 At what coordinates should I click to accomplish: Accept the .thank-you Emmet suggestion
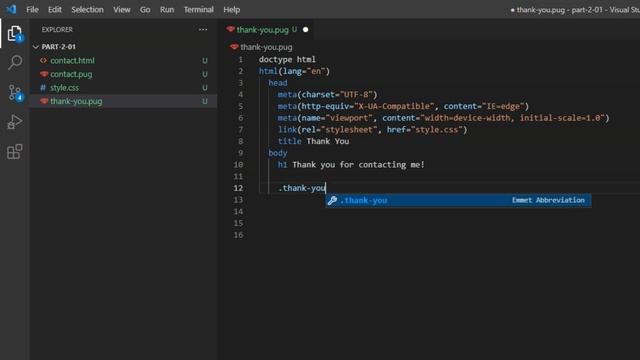458,200
